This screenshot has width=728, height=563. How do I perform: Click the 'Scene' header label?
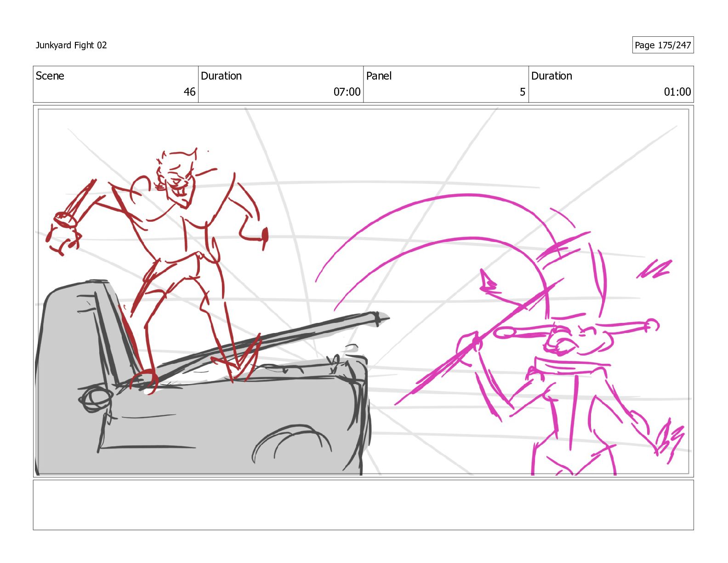(x=50, y=76)
